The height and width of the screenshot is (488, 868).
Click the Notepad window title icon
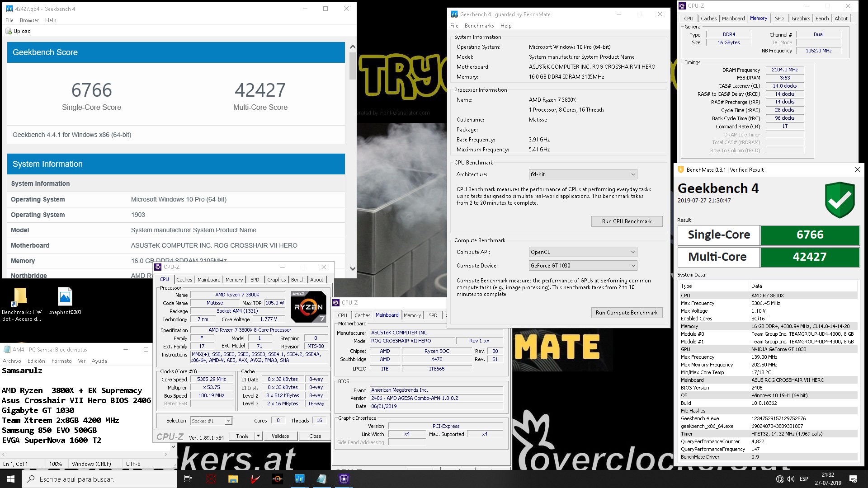[7, 349]
